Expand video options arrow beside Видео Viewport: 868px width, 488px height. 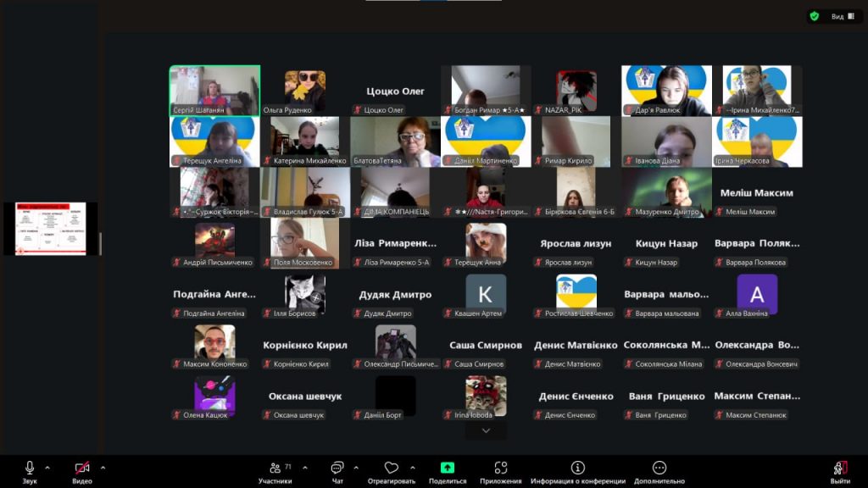[103, 467]
